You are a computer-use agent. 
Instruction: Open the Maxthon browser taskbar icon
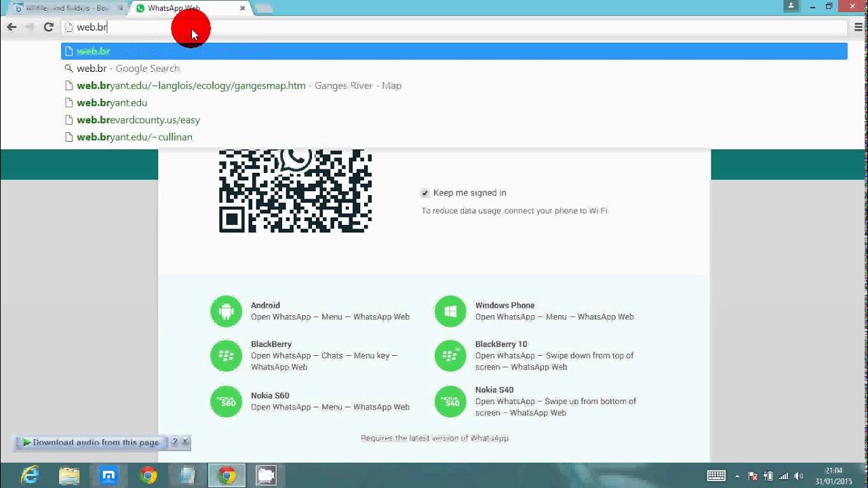coord(108,476)
